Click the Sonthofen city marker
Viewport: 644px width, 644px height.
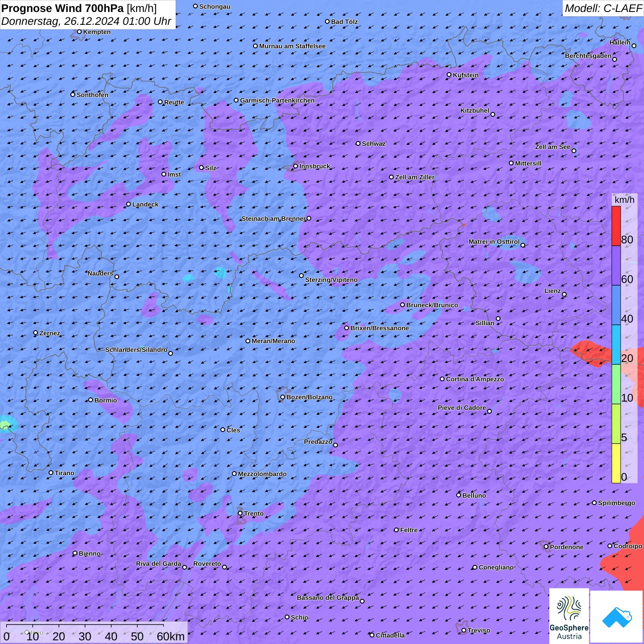click(x=73, y=95)
